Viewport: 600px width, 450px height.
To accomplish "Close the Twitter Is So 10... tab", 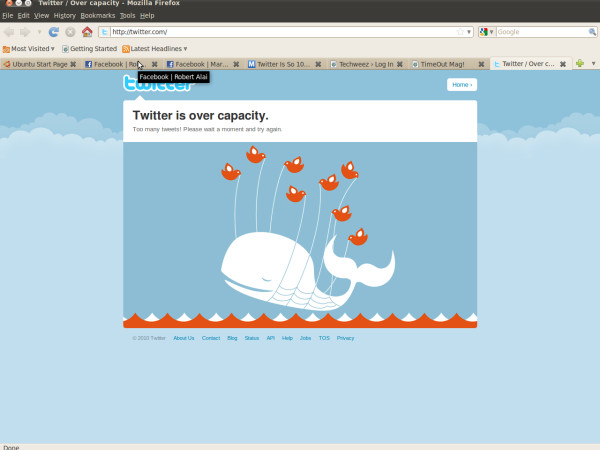I will point(318,64).
